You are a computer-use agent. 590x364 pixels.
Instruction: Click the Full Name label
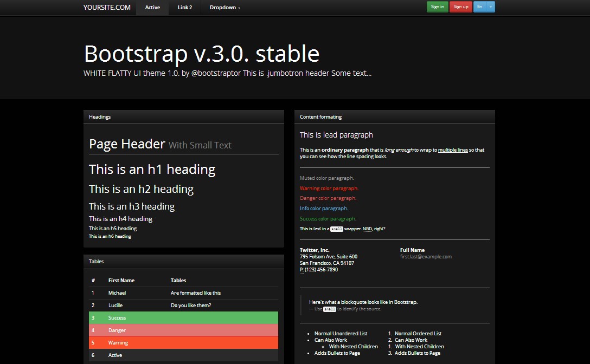[x=412, y=250]
